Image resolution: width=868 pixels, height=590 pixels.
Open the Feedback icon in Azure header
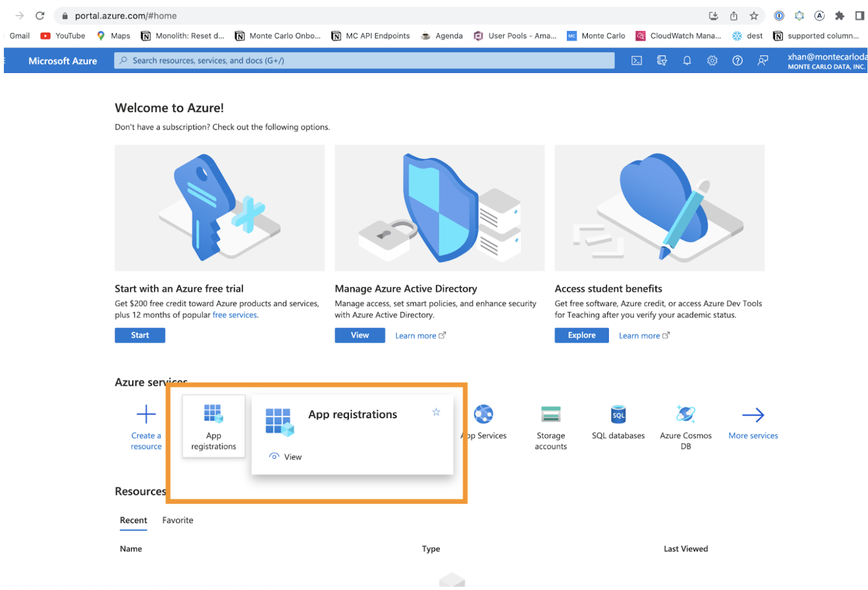coord(763,61)
